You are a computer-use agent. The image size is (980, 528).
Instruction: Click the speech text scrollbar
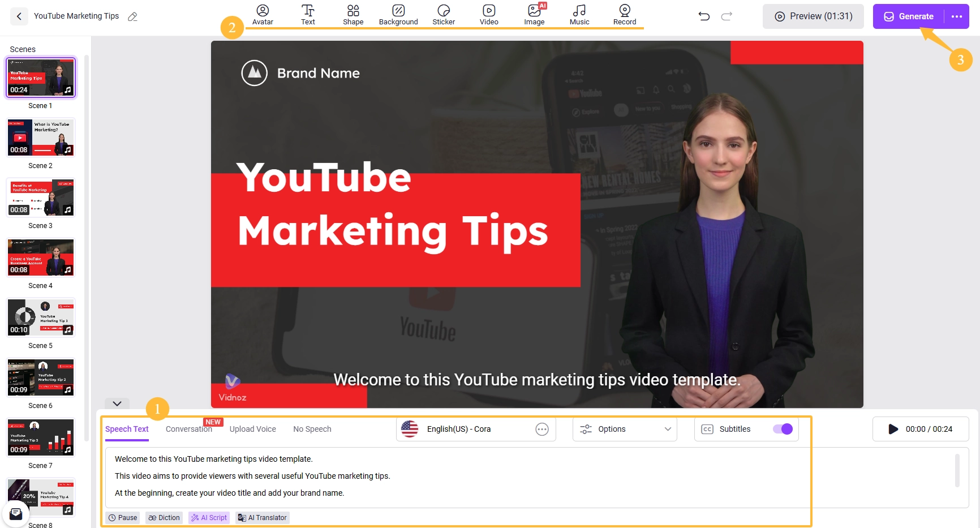(957, 470)
